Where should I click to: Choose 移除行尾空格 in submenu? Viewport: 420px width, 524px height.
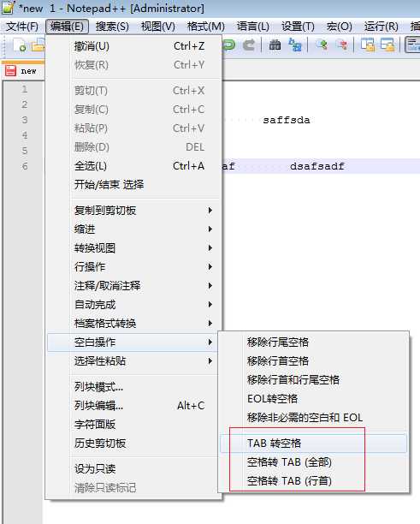tap(313, 342)
